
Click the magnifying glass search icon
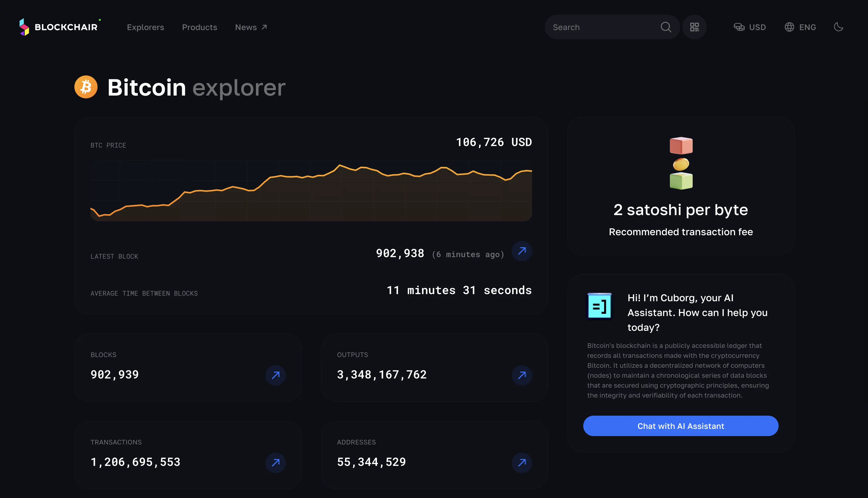[x=666, y=27]
